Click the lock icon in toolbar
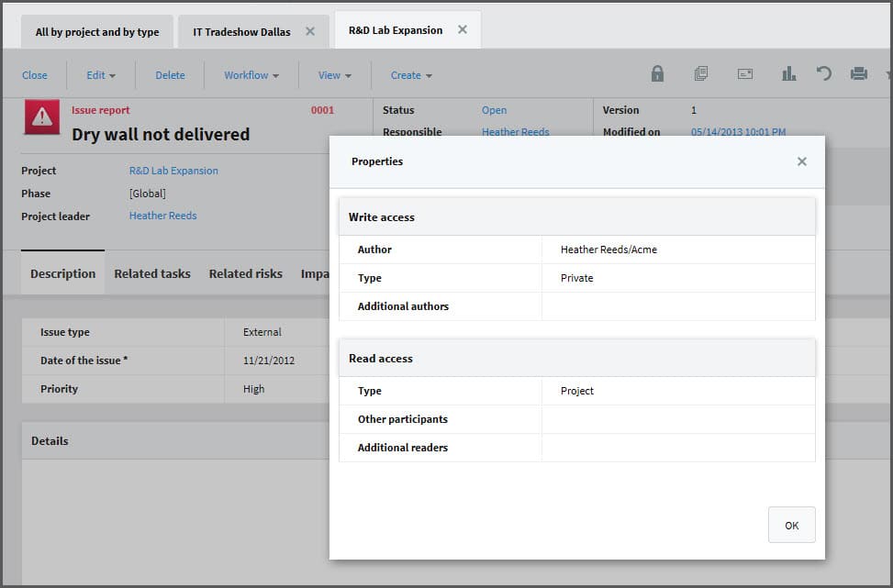The height and width of the screenshot is (588, 893). click(x=657, y=74)
